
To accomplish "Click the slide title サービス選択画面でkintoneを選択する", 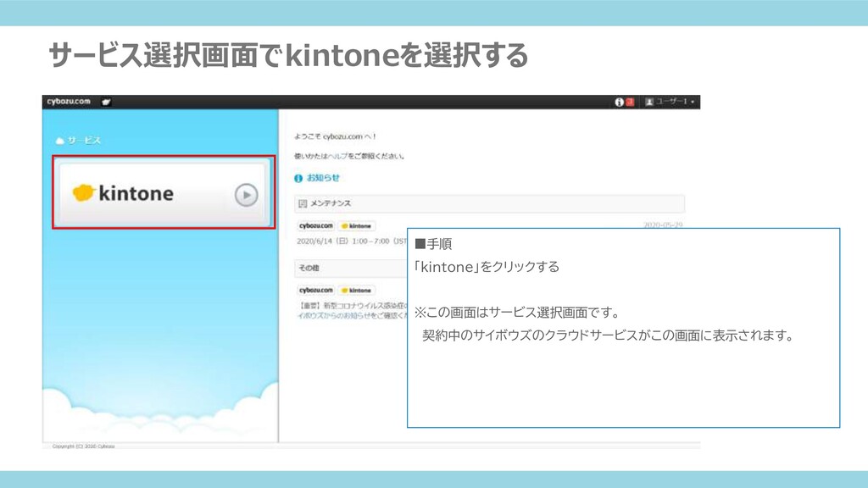I will coord(288,55).
